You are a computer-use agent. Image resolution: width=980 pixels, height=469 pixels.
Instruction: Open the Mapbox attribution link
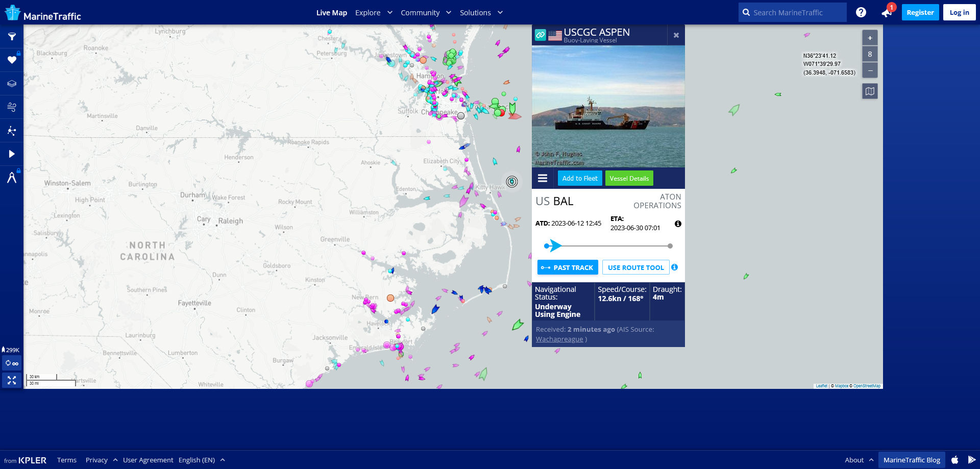pyautogui.click(x=841, y=386)
